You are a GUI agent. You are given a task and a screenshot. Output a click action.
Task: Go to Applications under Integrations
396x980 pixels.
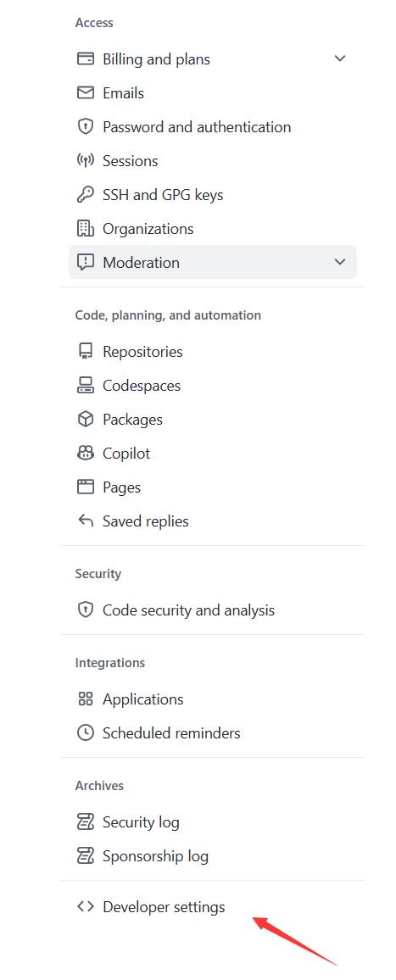coord(213,699)
